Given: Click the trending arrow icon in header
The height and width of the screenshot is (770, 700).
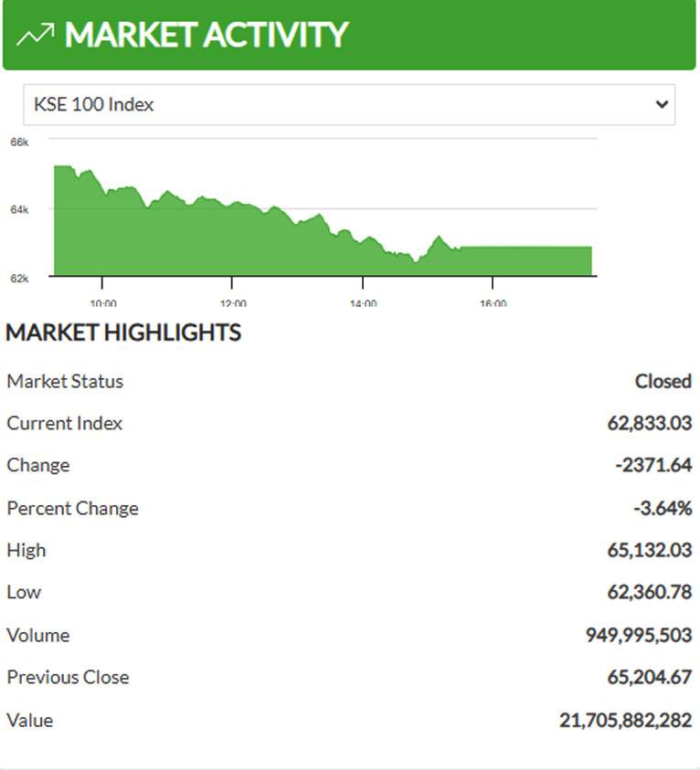Looking at the screenshot, I should click(36, 35).
